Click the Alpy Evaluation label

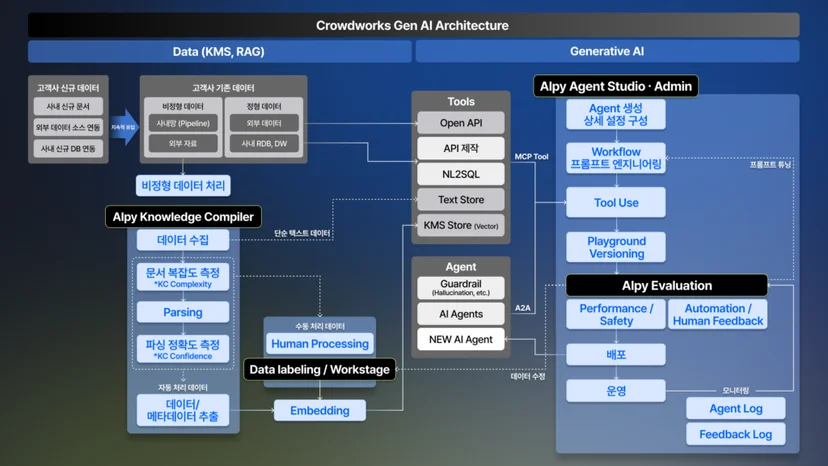click(667, 285)
